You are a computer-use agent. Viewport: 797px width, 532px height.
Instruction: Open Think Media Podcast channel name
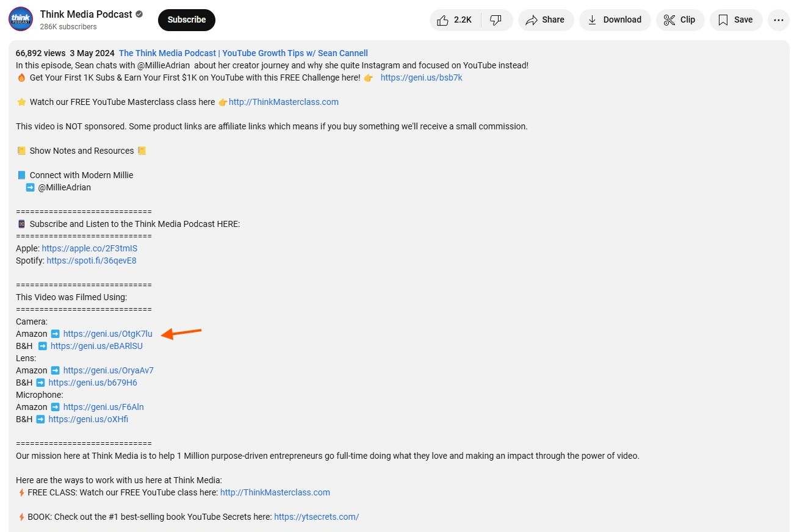86,14
